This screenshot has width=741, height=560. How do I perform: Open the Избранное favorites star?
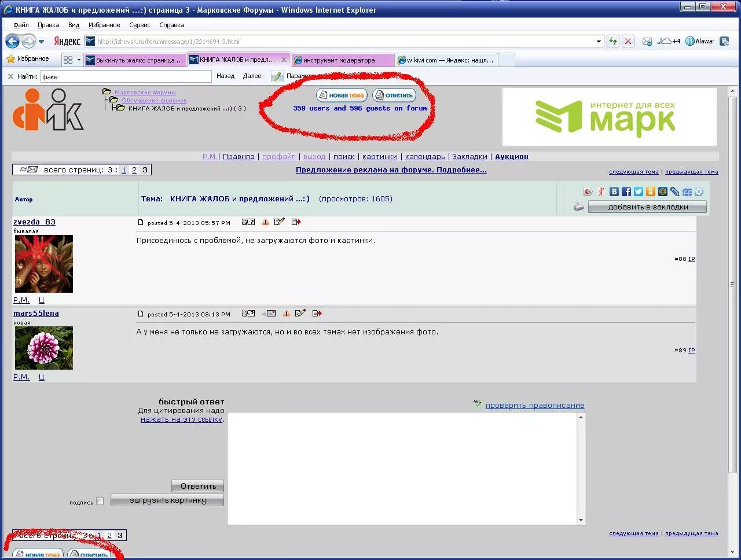pyautogui.click(x=27, y=59)
